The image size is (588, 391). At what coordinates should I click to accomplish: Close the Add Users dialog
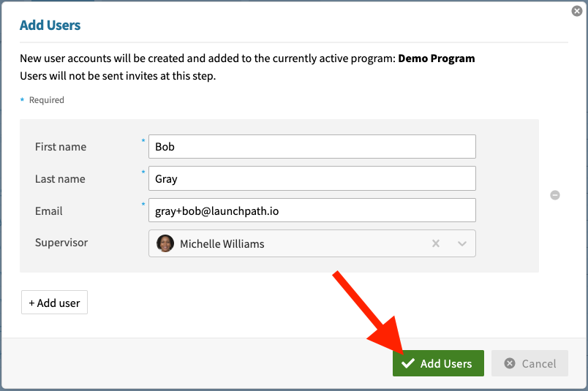pyautogui.click(x=576, y=11)
